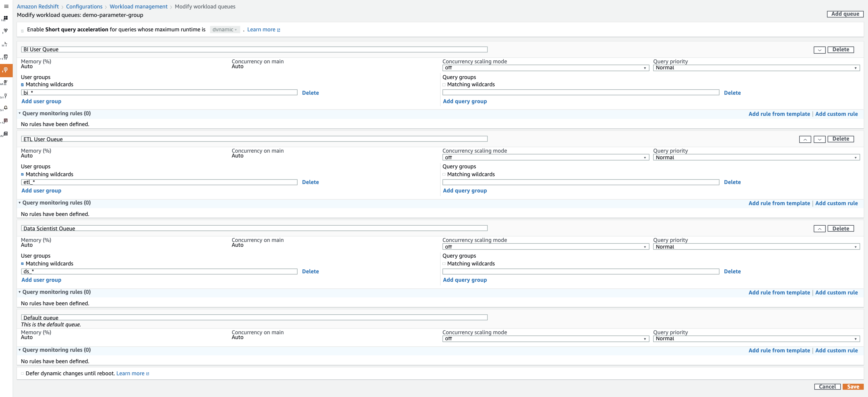868x397 pixels.
Task: Toggle Enable Short query acceleration checkbox
Action: (x=23, y=31)
